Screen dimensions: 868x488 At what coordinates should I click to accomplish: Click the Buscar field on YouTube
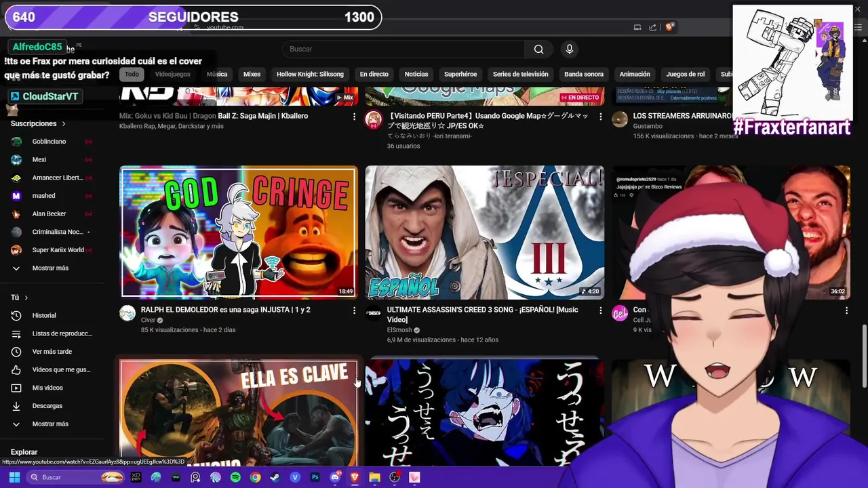pyautogui.click(x=403, y=49)
